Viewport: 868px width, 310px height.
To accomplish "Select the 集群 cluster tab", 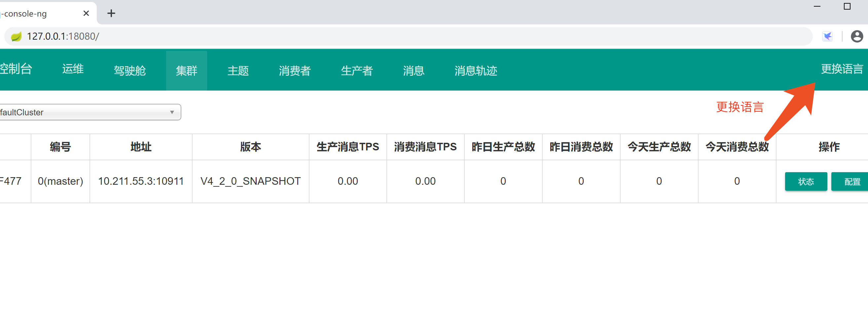I will coord(186,70).
